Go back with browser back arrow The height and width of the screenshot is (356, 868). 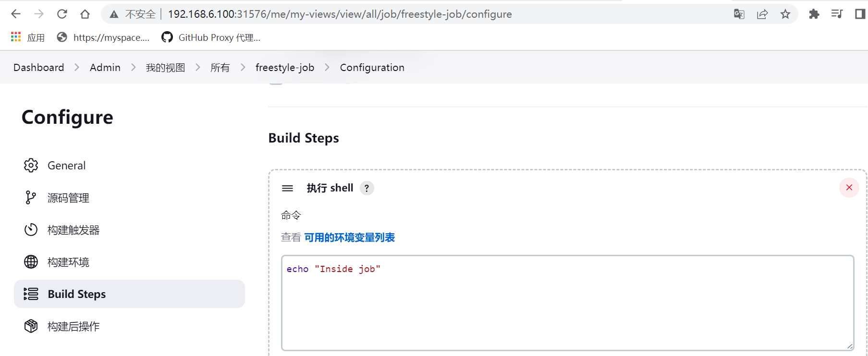pos(16,14)
